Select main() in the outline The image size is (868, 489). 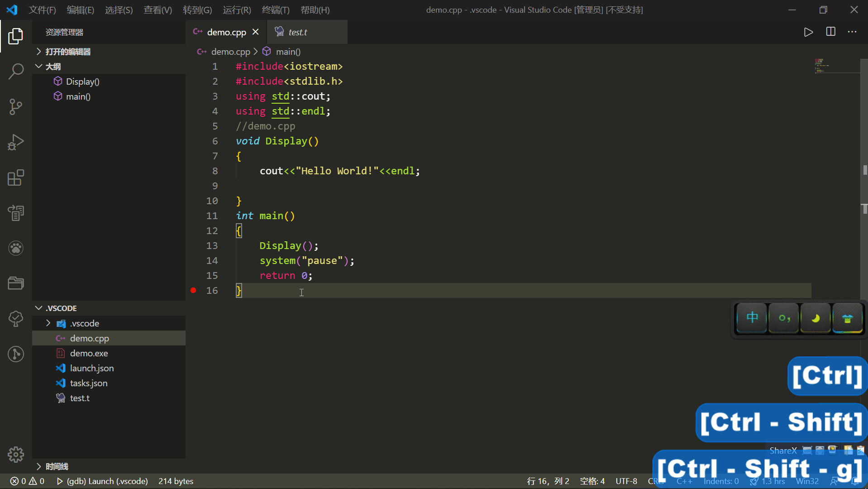tap(109, 96)
